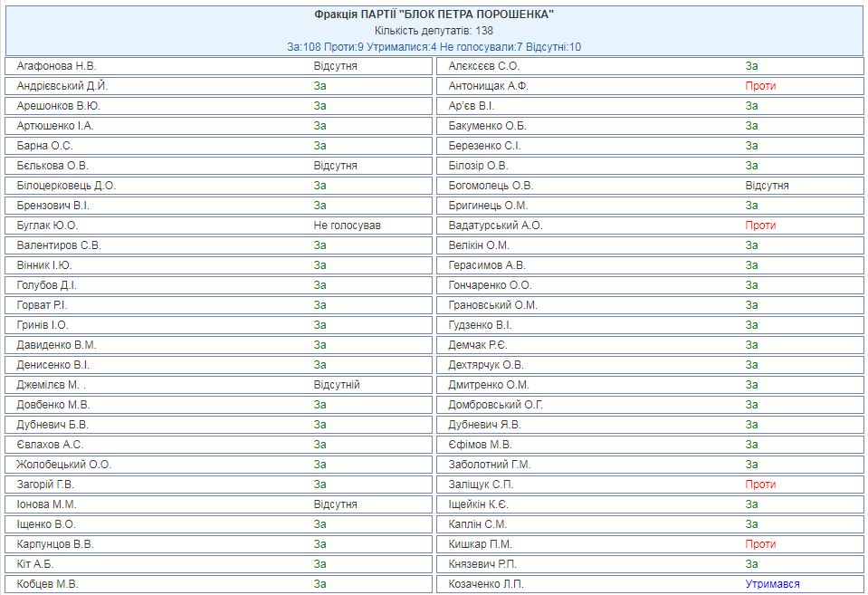This screenshot has width=868, height=595.
Task: Click the "За" vote for Кобцев М.В.
Action: (x=320, y=584)
